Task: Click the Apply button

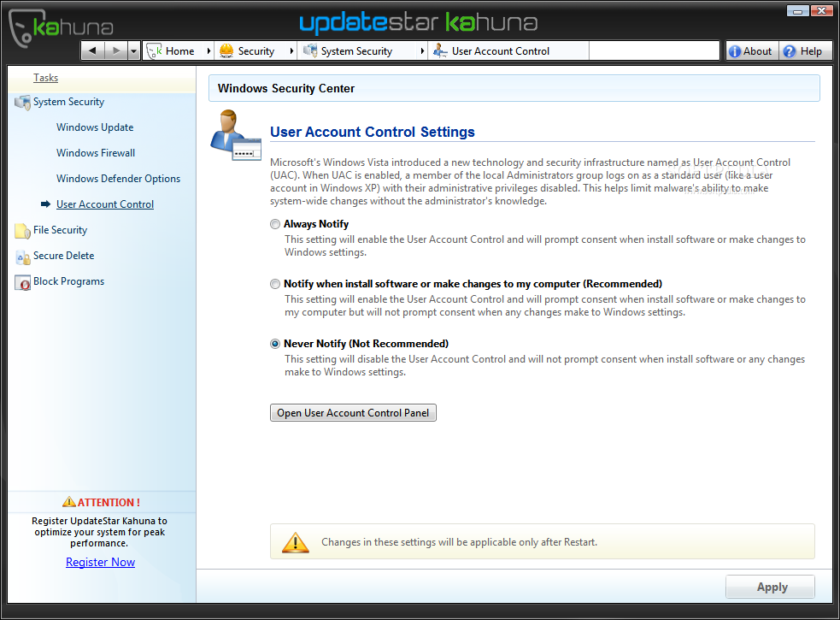Action: tap(771, 587)
